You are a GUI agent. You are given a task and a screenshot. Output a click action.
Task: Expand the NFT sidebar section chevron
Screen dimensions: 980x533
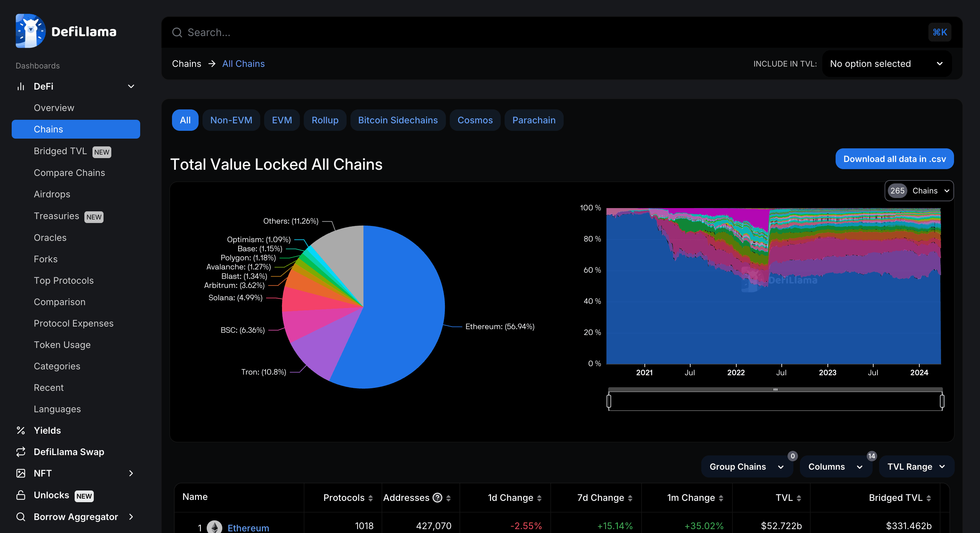click(131, 473)
